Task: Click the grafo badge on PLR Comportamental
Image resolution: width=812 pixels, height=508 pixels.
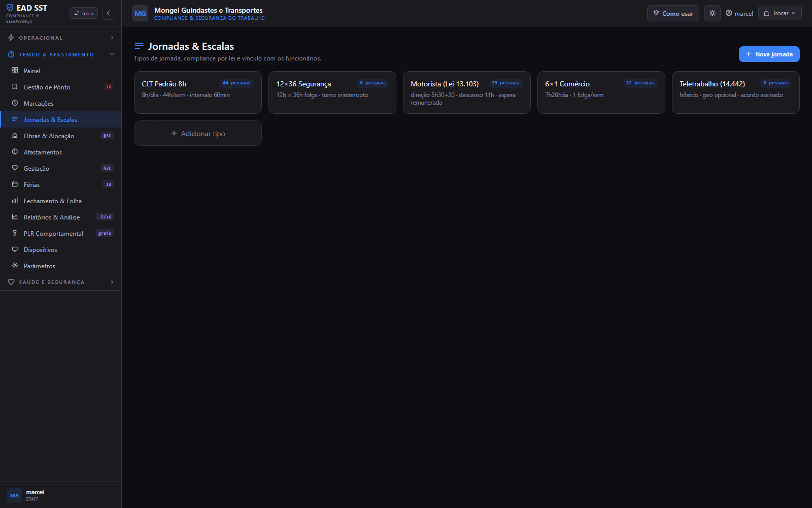Action: pos(105,233)
